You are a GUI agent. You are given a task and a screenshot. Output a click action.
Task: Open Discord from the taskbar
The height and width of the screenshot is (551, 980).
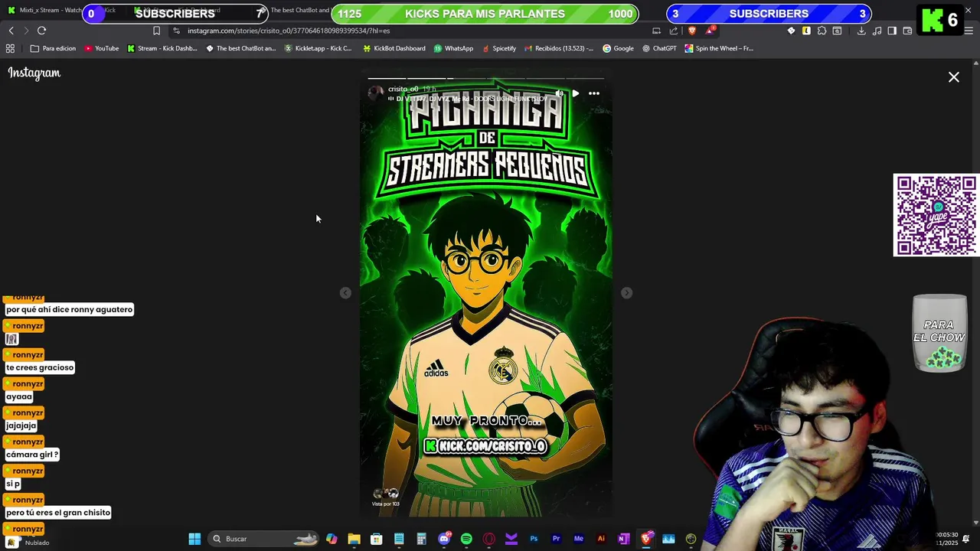click(x=444, y=539)
